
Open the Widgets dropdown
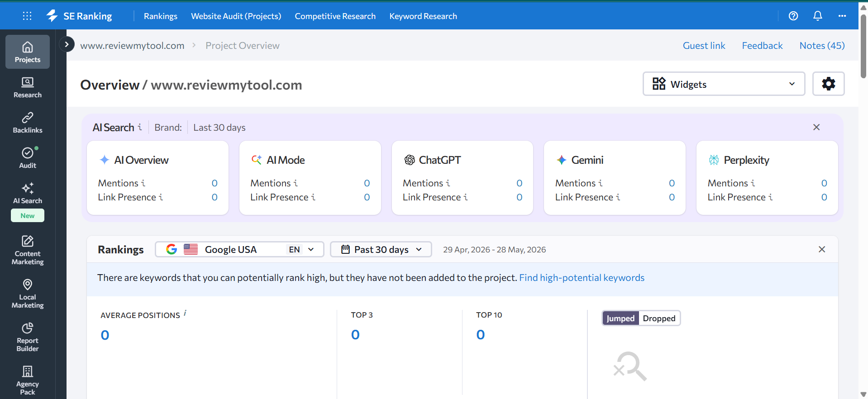[x=724, y=84]
